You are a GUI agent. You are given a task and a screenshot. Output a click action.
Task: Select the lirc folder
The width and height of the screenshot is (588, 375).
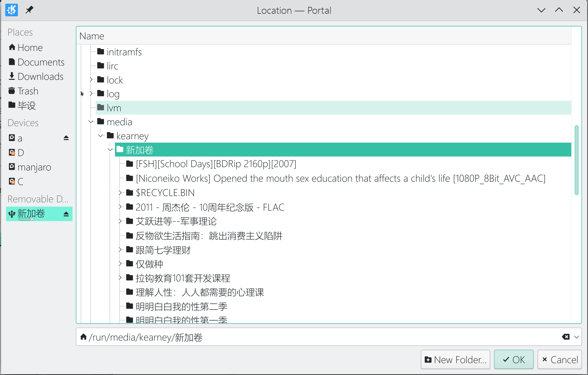click(x=112, y=66)
